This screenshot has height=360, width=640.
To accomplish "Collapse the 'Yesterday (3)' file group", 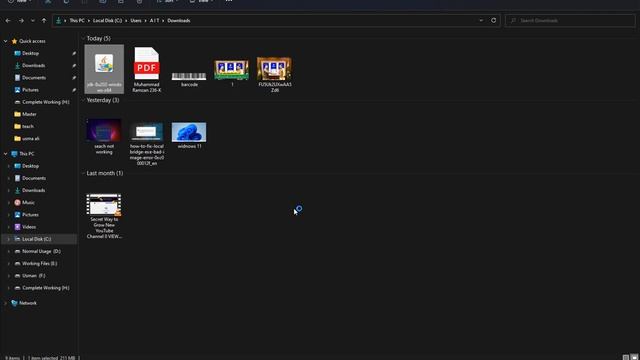I will point(83,100).
